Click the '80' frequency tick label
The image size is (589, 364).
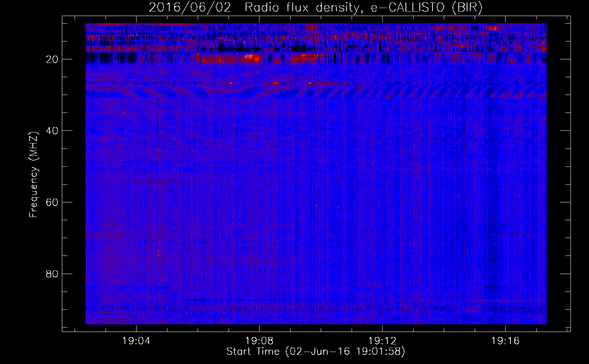tap(52, 274)
